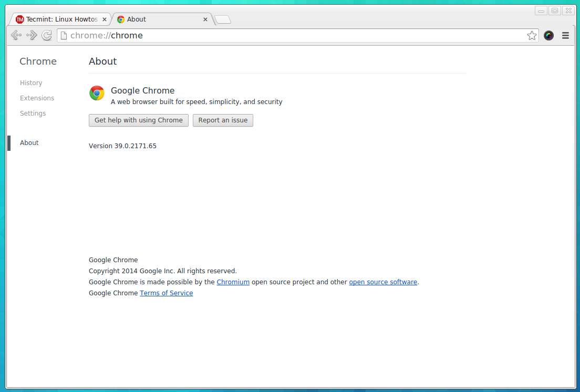Image resolution: width=580 pixels, height=392 pixels.
Task: Bookmark this page with the star icon
Action: 532,36
